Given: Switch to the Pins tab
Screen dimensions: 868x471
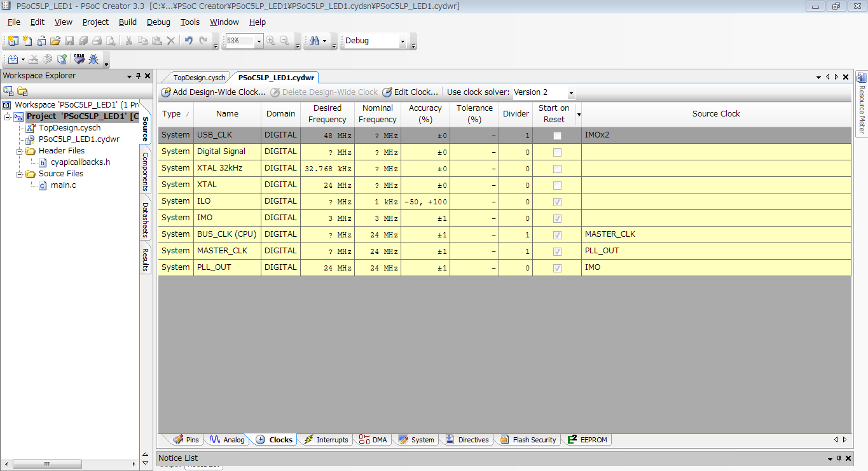Looking at the screenshot, I should (x=187, y=440).
